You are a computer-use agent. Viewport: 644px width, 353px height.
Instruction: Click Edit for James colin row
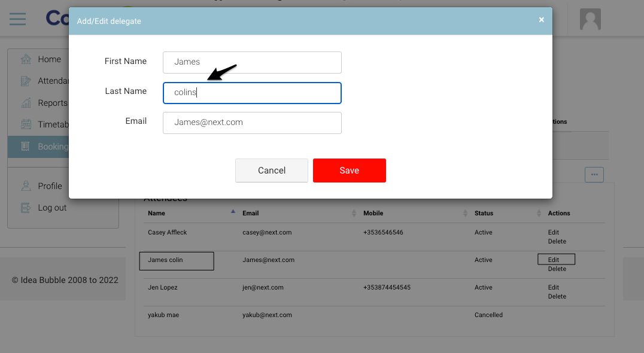[554, 260]
